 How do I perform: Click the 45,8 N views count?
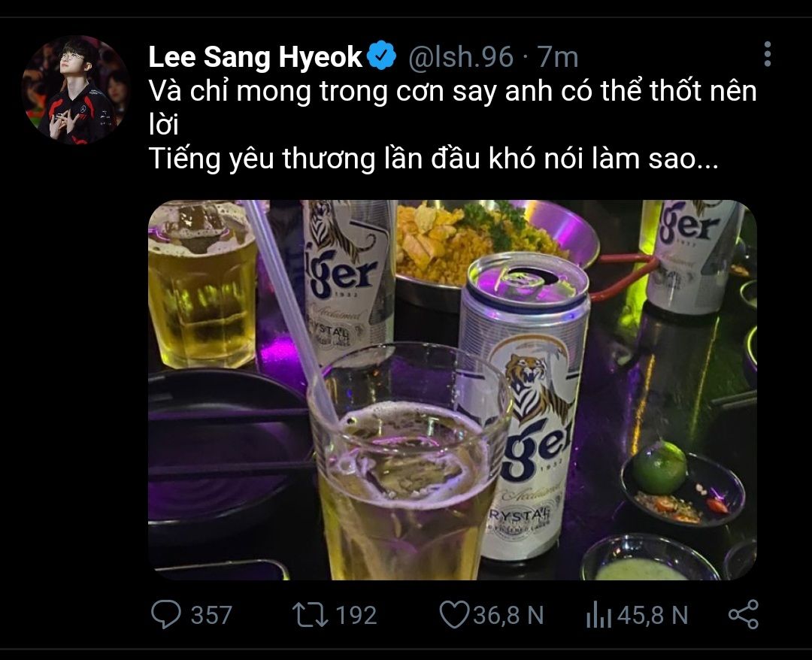point(653,616)
